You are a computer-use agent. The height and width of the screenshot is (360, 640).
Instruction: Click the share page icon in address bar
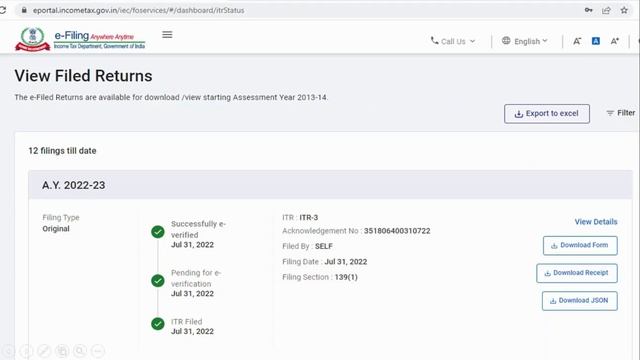[x=606, y=10]
